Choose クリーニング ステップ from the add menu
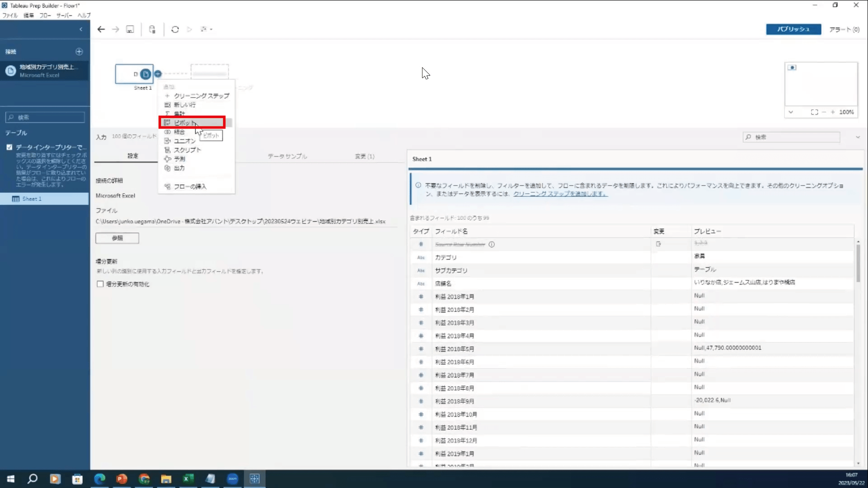The width and height of the screenshot is (868, 488). pyautogui.click(x=197, y=96)
